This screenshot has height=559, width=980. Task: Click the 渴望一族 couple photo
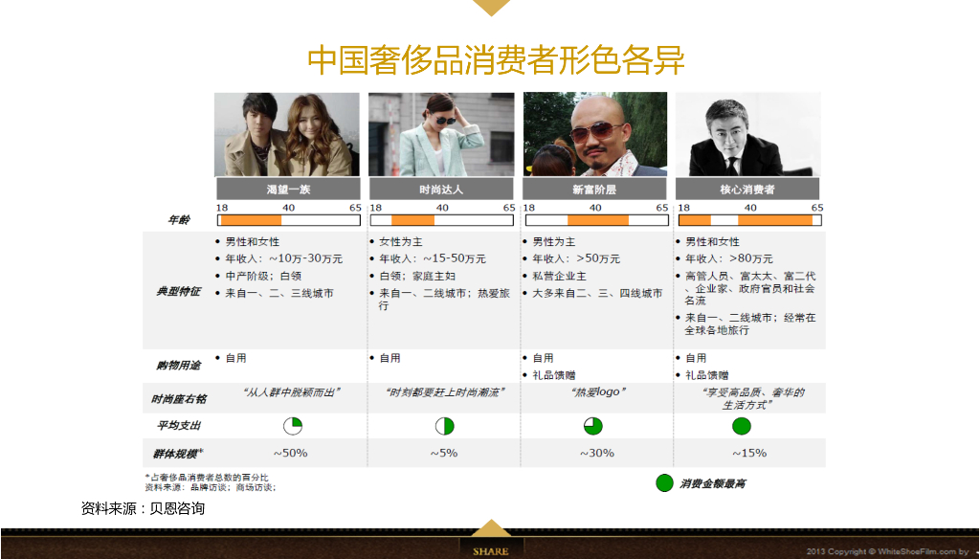click(287, 136)
